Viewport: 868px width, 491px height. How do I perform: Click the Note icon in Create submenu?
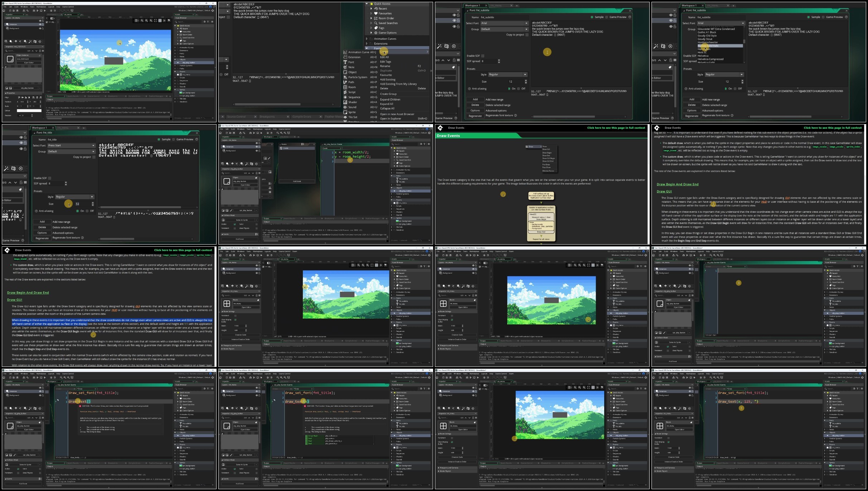(x=345, y=67)
